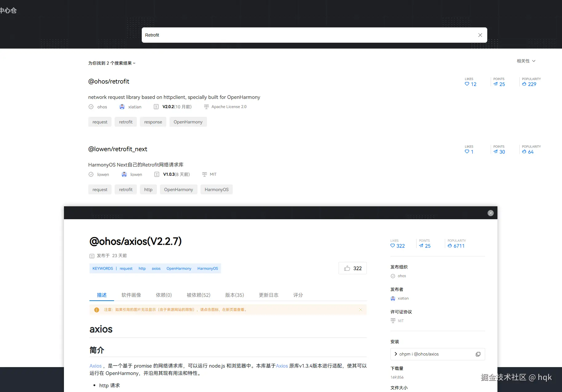Click the xiatian avatar under 发布者
The height and width of the screenshot is (392, 562).
(393, 299)
